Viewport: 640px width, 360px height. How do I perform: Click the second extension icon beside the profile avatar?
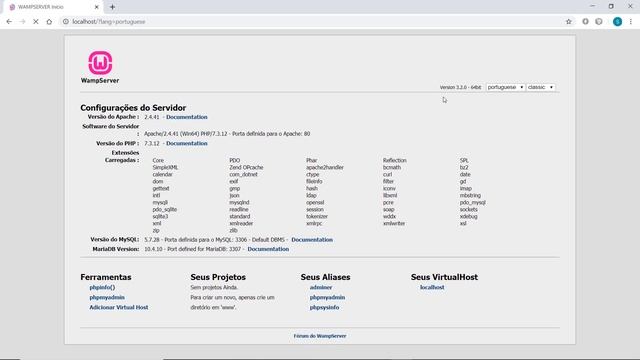click(599, 22)
